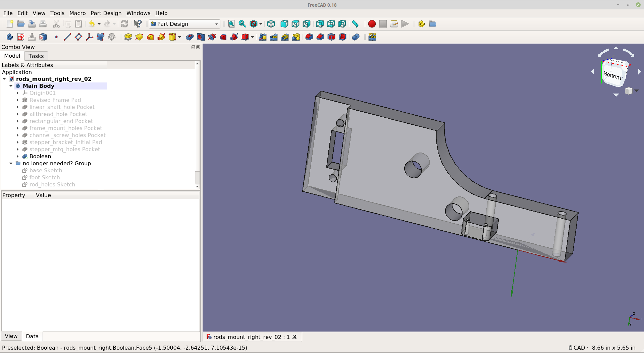Click the What's This help cursor icon
The image size is (644, 353).
pyautogui.click(x=138, y=24)
